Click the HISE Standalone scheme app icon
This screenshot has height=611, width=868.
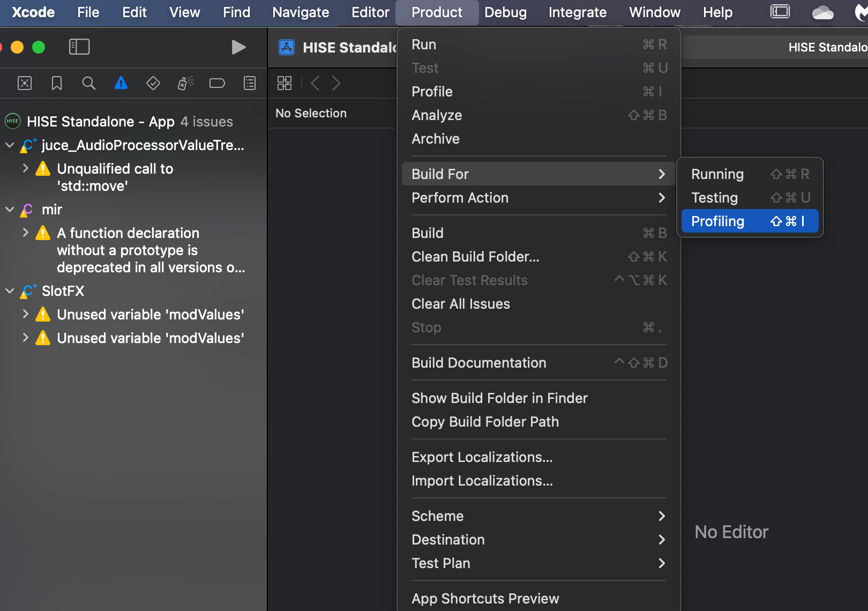point(287,48)
